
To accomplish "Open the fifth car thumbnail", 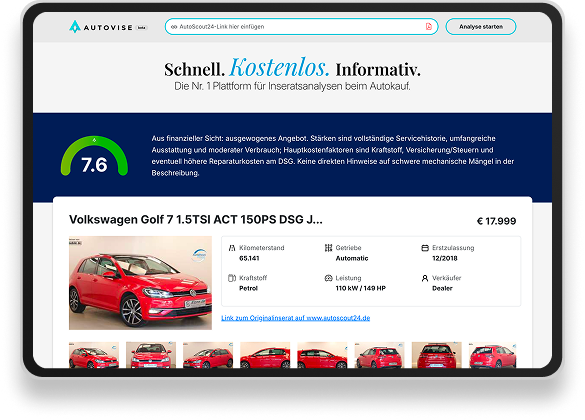I will [322, 355].
